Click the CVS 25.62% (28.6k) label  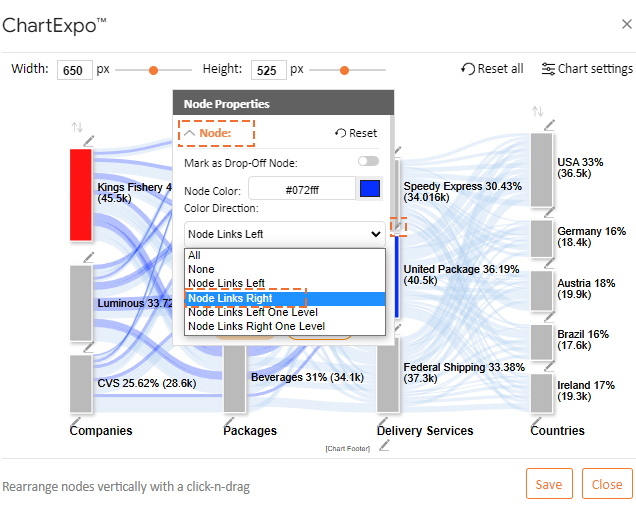click(147, 383)
